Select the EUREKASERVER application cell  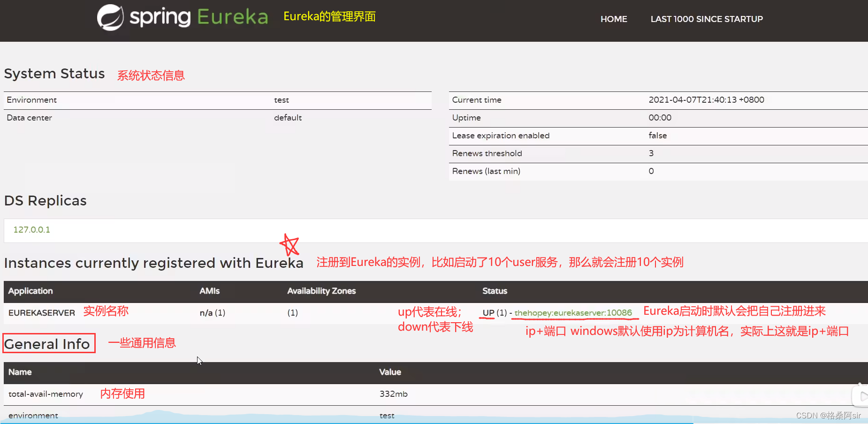pos(42,313)
